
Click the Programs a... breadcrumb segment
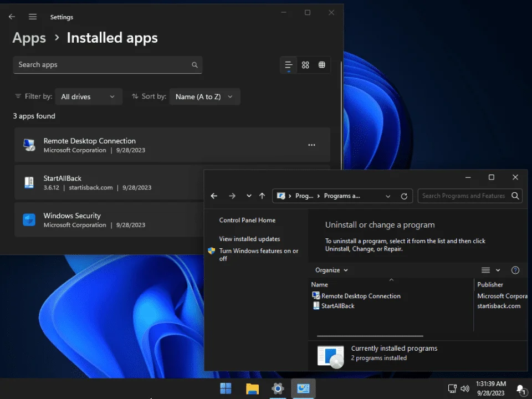342,196
